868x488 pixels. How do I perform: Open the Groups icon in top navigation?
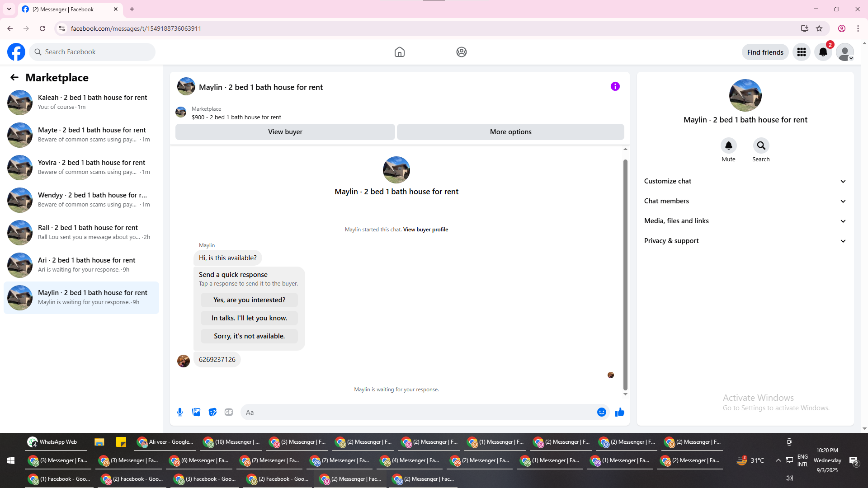click(x=462, y=52)
